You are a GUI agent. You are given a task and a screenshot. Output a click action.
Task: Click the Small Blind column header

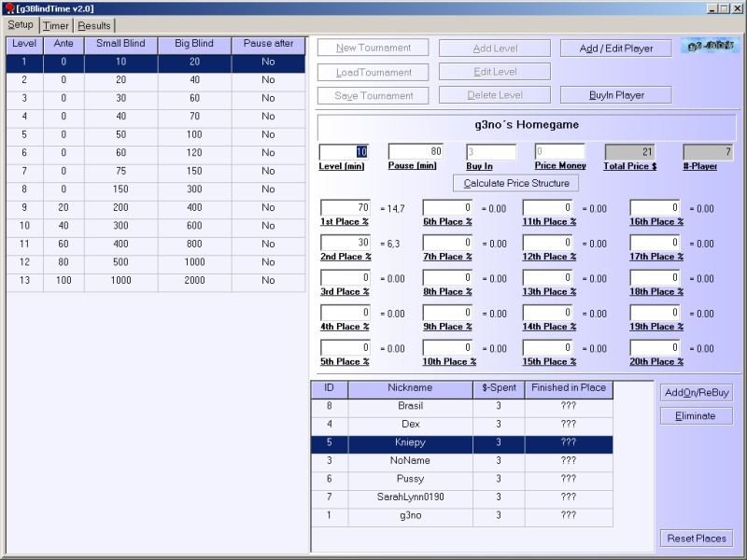[x=120, y=45]
